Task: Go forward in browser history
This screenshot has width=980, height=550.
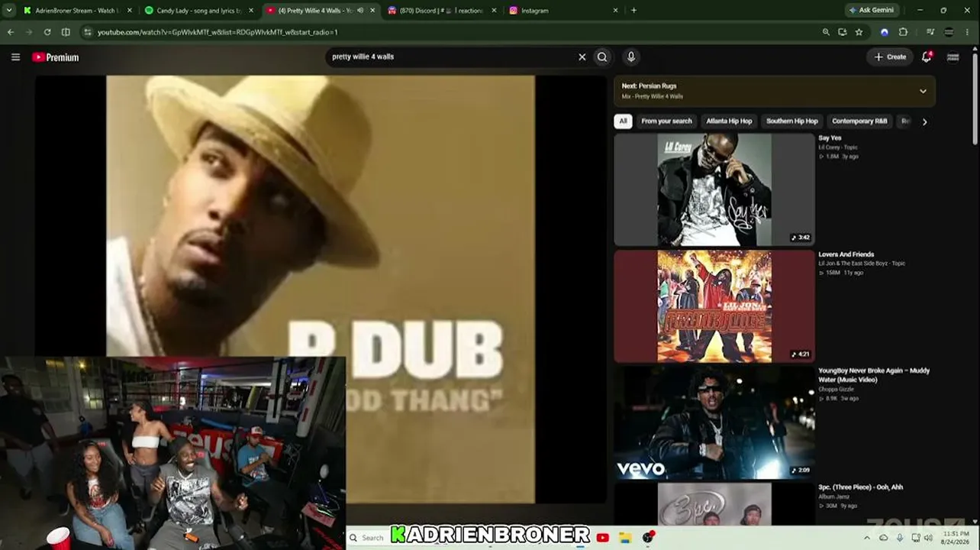Action: pyautogui.click(x=29, y=32)
